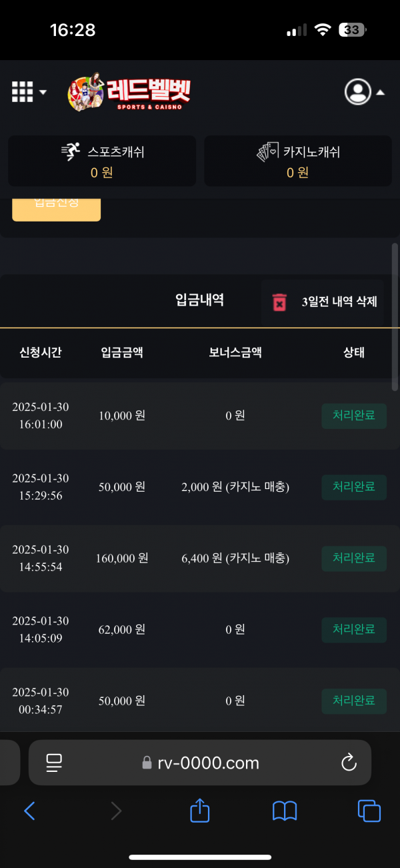Open Safari bookmarks icon
This screenshot has width=400, height=868.
click(285, 811)
